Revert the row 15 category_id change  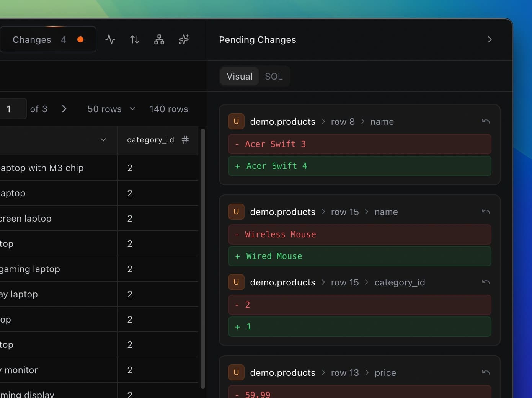point(486,282)
